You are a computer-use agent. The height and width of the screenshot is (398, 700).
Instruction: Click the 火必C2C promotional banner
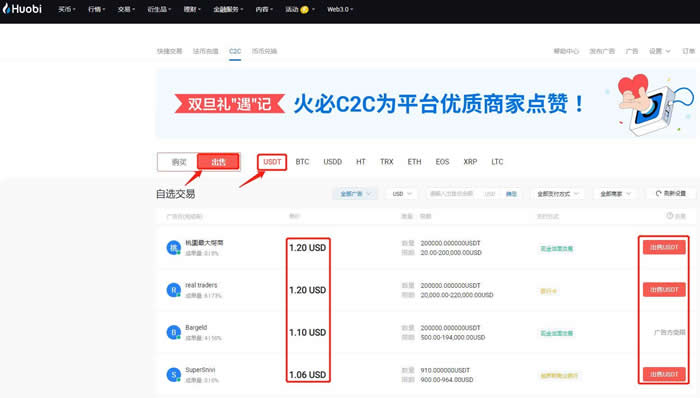[425, 104]
